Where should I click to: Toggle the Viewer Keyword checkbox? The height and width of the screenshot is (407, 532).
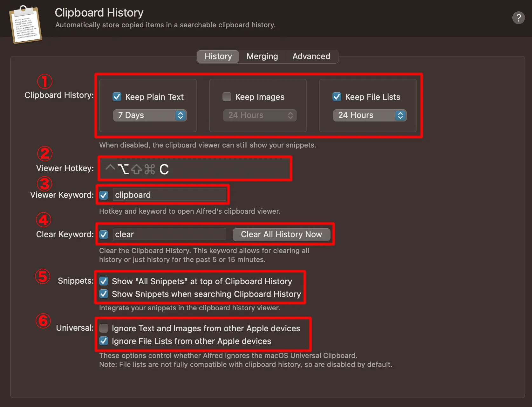click(104, 195)
